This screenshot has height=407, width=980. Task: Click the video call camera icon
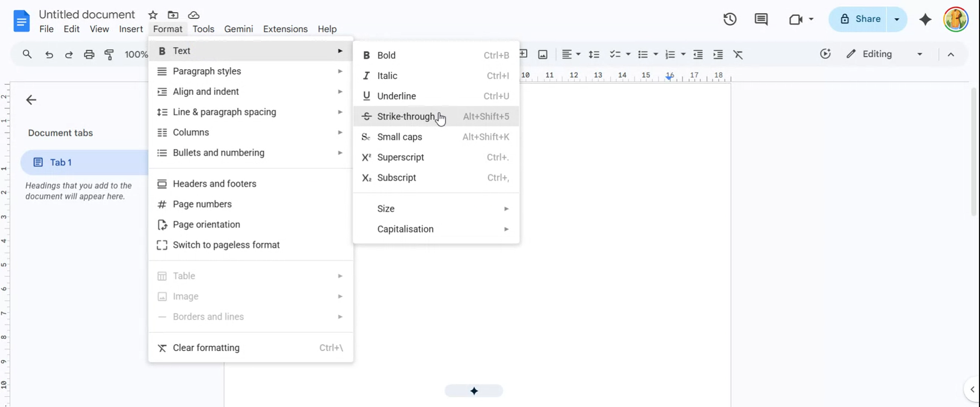(x=796, y=19)
